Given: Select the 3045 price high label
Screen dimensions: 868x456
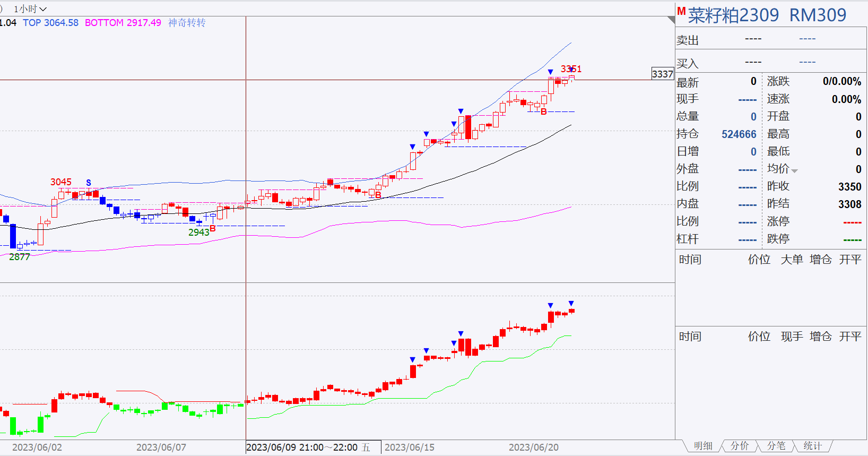Looking at the screenshot, I should [x=61, y=182].
